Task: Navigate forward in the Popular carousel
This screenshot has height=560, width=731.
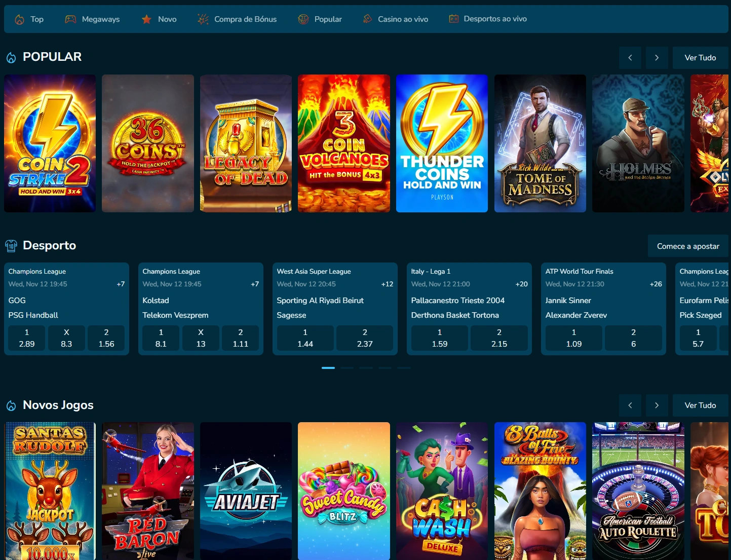Action: (x=657, y=57)
